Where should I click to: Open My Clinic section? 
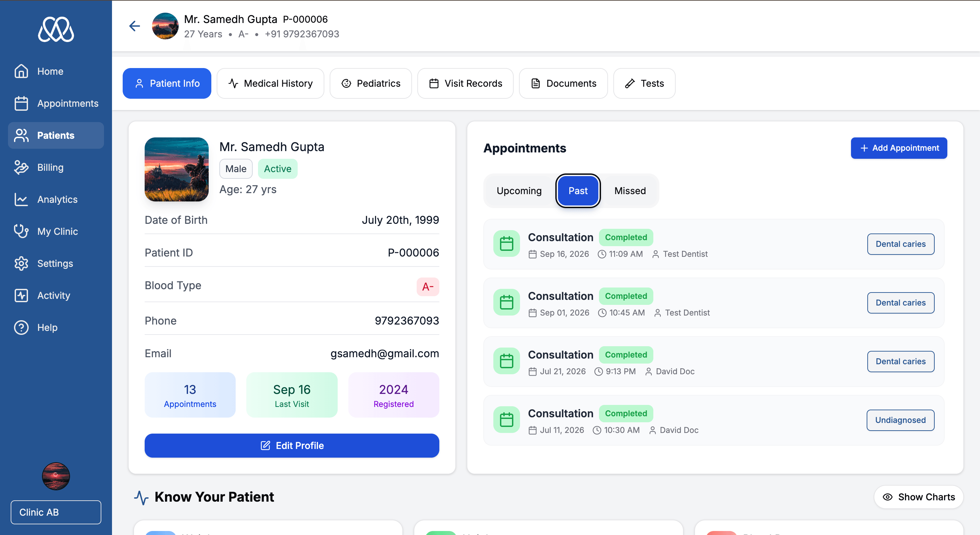pyautogui.click(x=56, y=231)
